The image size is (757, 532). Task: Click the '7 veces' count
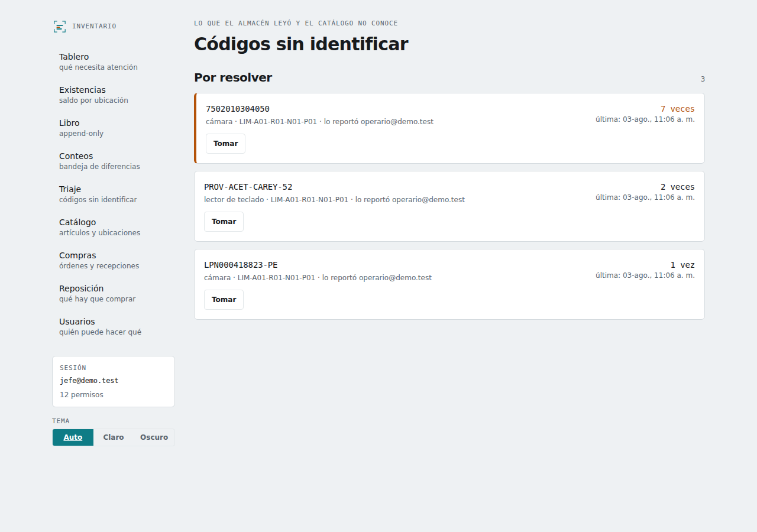tap(678, 109)
